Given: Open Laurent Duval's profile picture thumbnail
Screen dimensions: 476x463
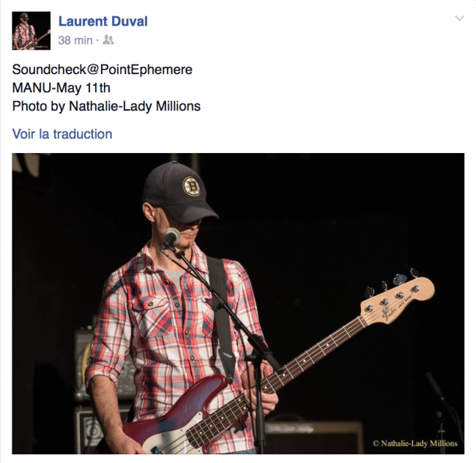Looking at the screenshot, I should tap(31, 31).
